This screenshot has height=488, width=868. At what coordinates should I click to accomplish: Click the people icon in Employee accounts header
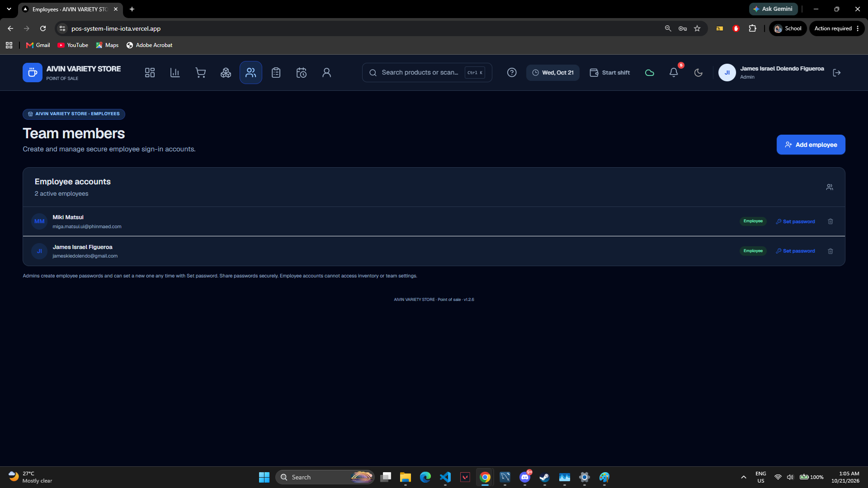pyautogui.click(x=830, y=187)
